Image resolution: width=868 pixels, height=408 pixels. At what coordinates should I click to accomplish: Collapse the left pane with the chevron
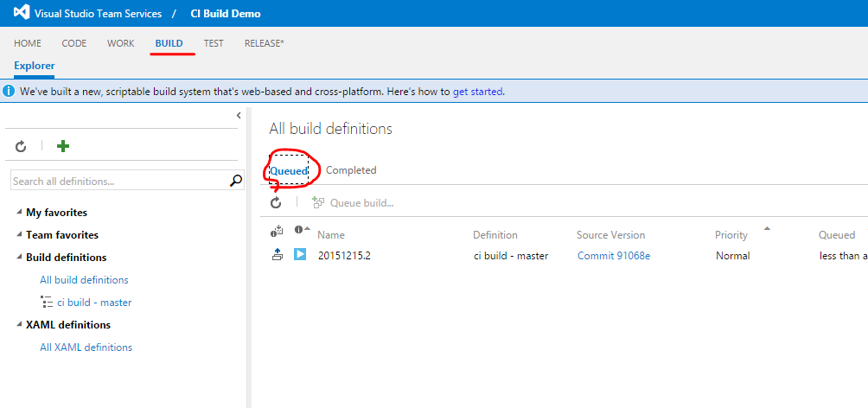[x=239, y=115]
